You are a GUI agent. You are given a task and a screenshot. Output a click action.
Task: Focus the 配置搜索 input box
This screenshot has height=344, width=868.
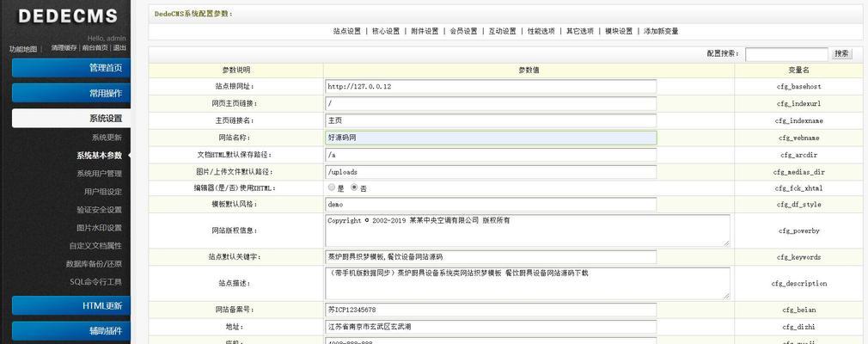coord(786,54)
